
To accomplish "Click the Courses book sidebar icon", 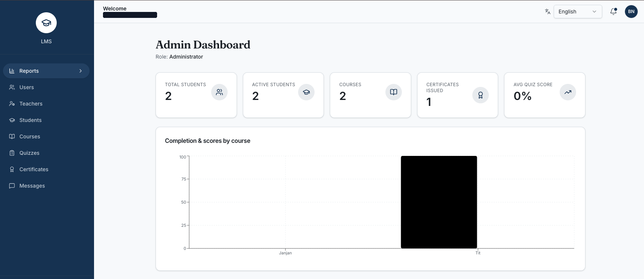I will [x=12, y=137].
